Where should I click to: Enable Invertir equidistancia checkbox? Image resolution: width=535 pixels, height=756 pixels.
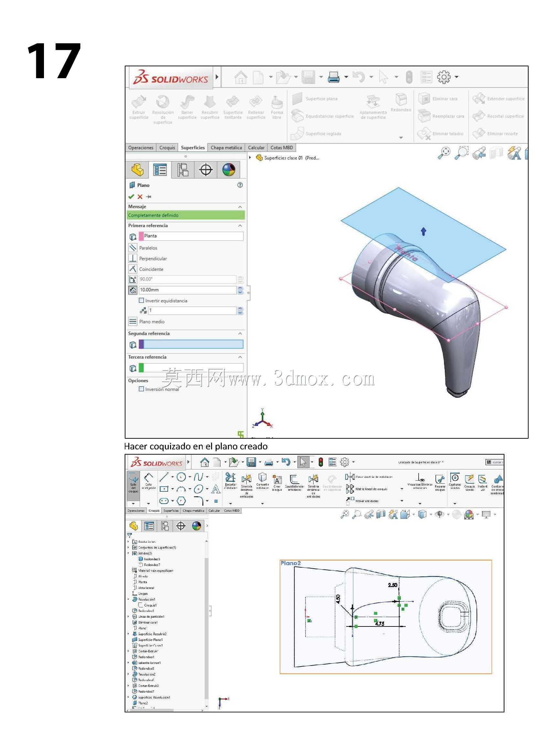[x=141, y=300]
